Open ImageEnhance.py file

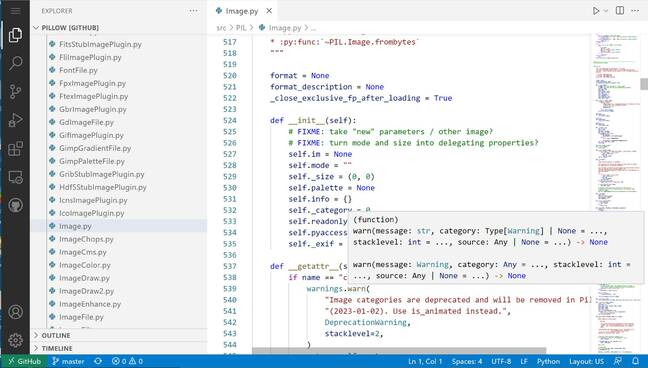pyautogui.click(x=90, y=304)
